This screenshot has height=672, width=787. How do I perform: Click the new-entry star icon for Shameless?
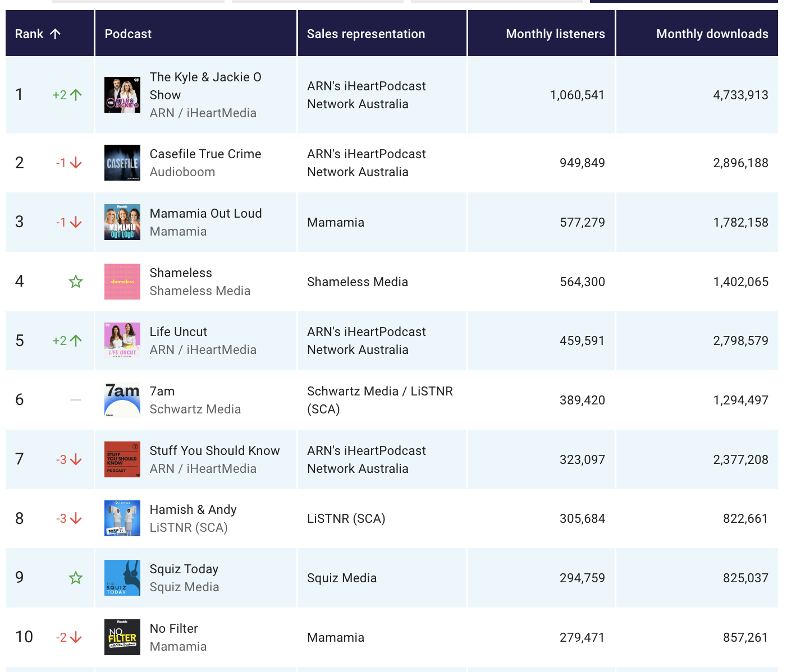(76, 282)
